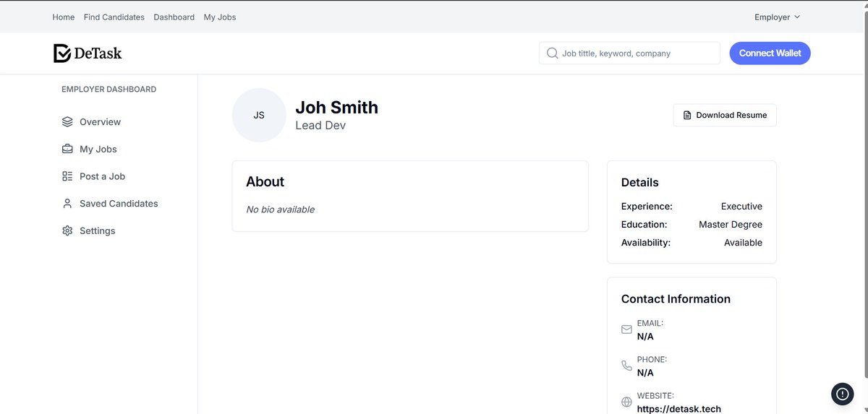Image resolution: width=868 pixels, height=414 pixels.
Task: Open the round help alert button
Action: point(842,393)
